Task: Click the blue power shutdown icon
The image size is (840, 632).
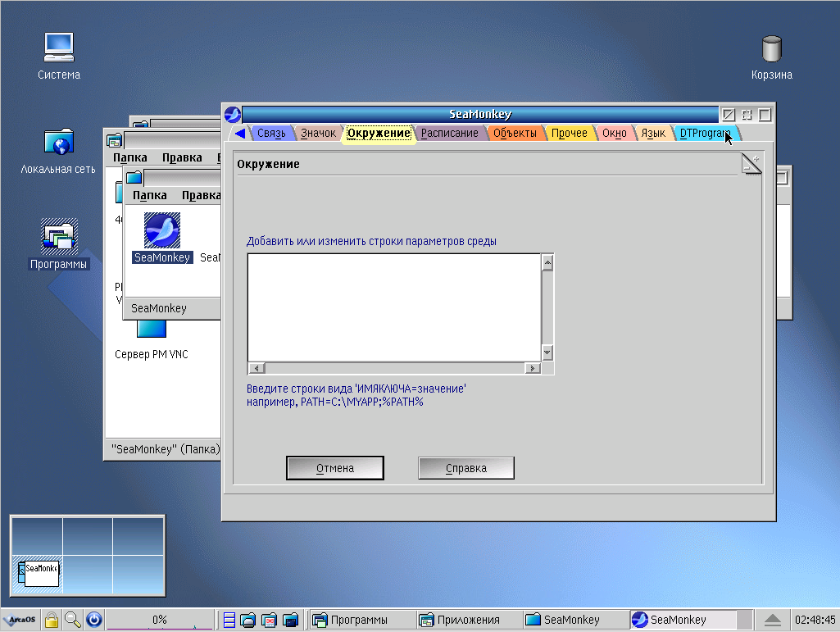Action: tap(94, 620)
